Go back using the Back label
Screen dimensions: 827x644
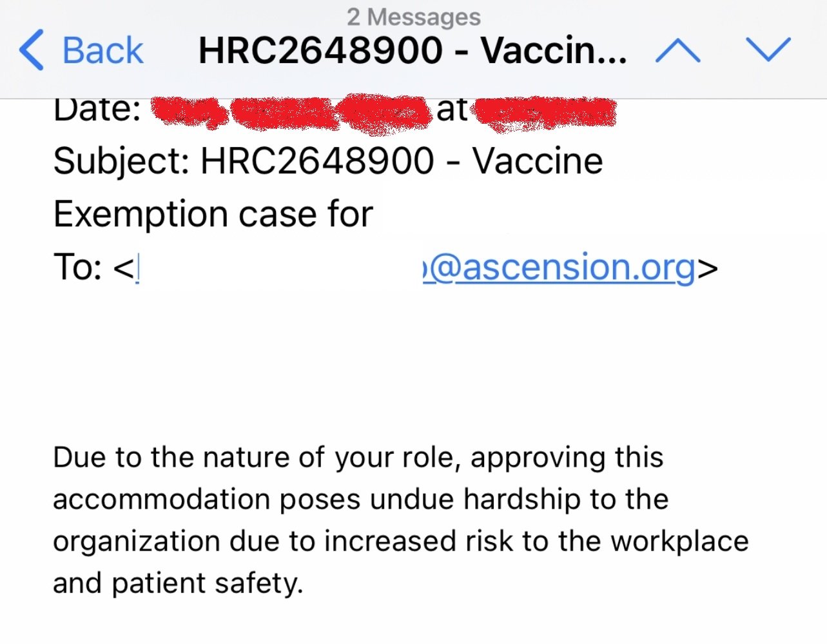(102, 50)
